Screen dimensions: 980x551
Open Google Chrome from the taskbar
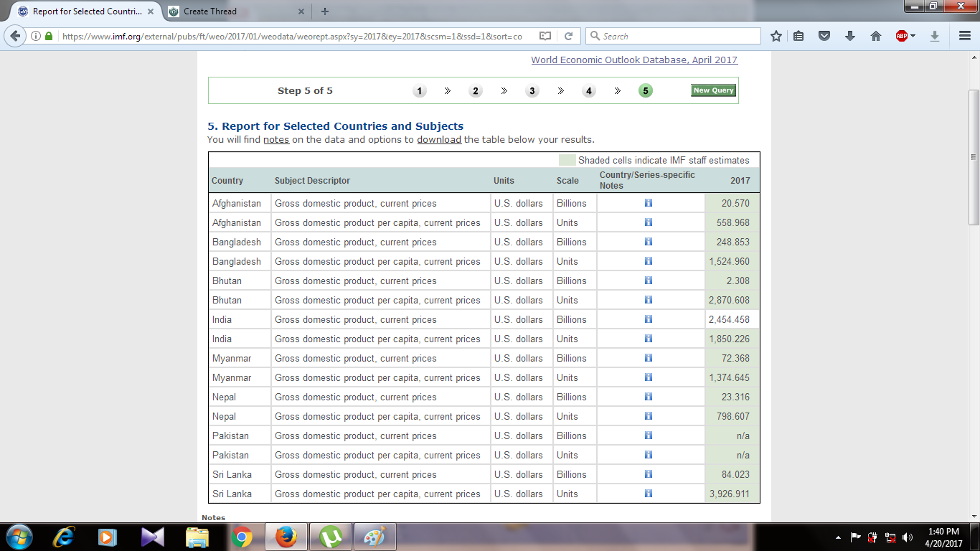242,537
